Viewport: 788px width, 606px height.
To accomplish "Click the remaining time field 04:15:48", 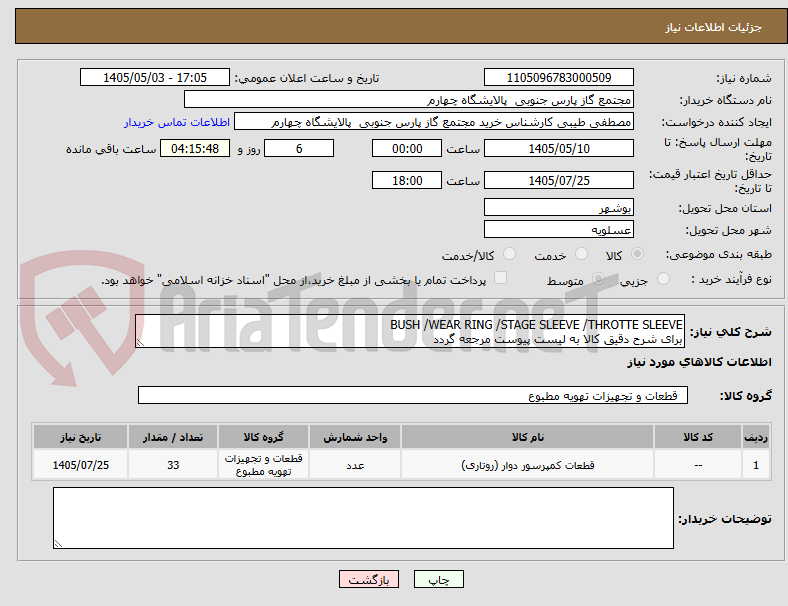I will 195,149.
